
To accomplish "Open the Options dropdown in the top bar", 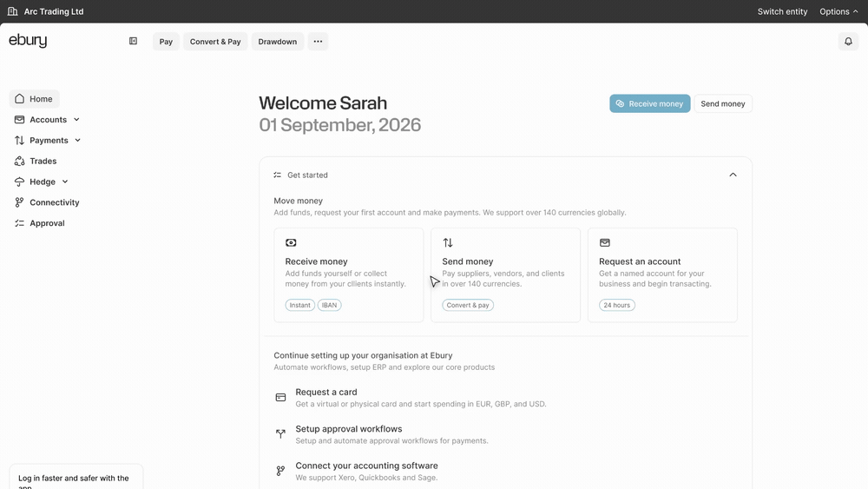I will point(838,11).
